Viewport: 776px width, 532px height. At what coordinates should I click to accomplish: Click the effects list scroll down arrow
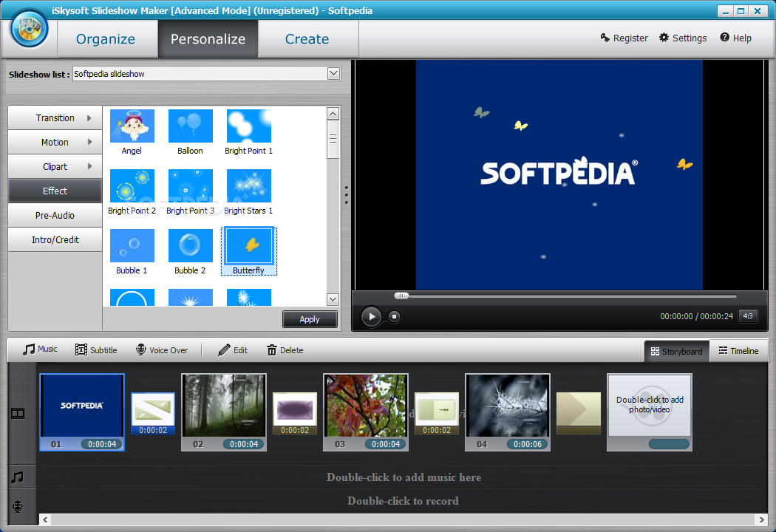(x=333, y=299)
